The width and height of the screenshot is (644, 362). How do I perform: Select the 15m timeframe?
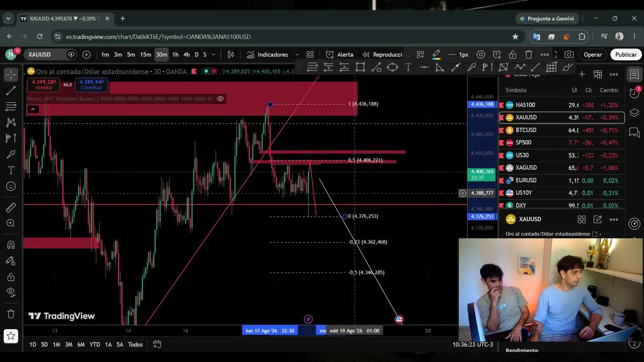(x=145, y=54)
